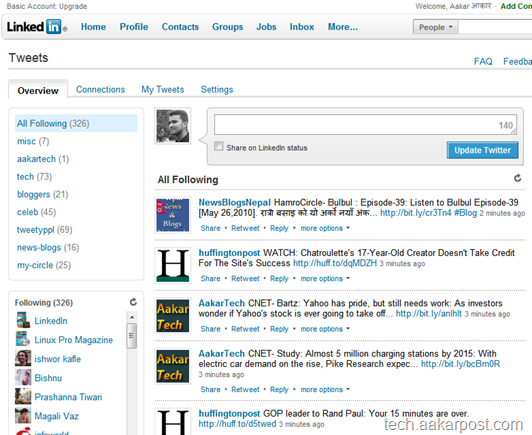
Task: Select the tech (73) list
Action: (34, 176)
